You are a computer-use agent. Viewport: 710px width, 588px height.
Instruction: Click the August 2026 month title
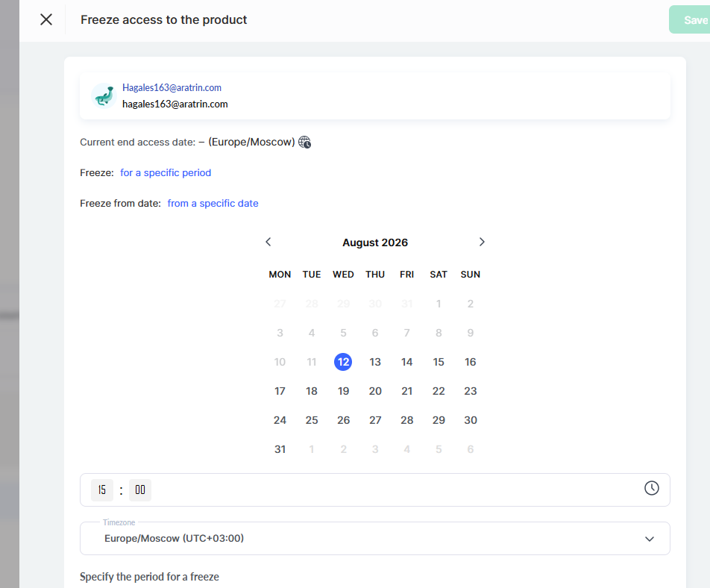pos(375,243)
